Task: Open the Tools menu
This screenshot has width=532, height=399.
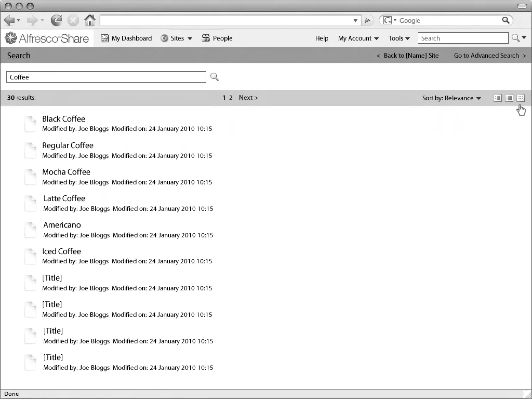Action: click(399, 38)
